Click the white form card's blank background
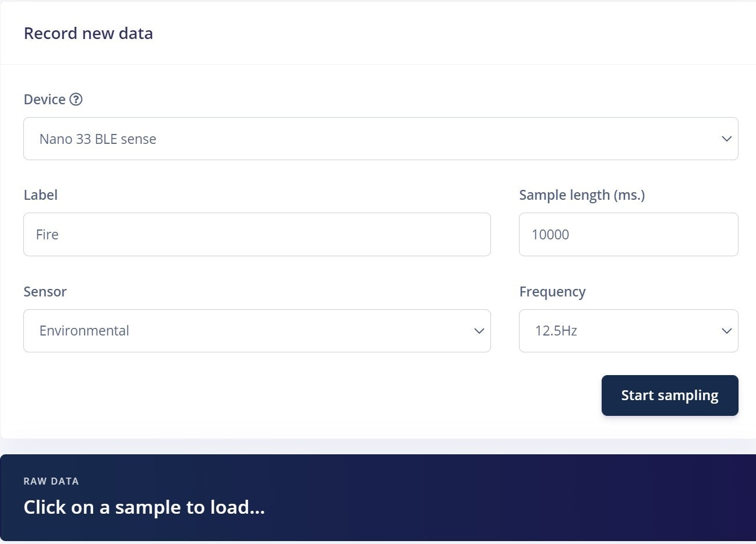The width and height of the screenshot is (756, 544). coord(291,402)
